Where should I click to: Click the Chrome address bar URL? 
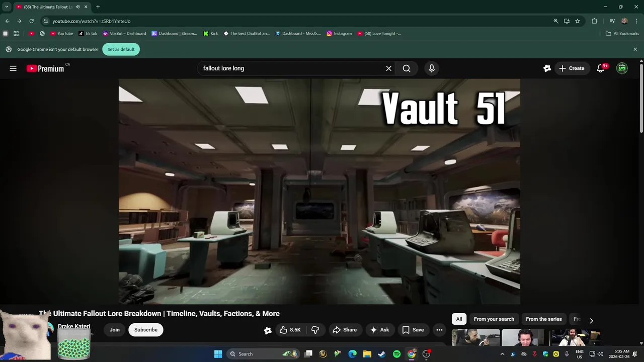click(91, 21)
